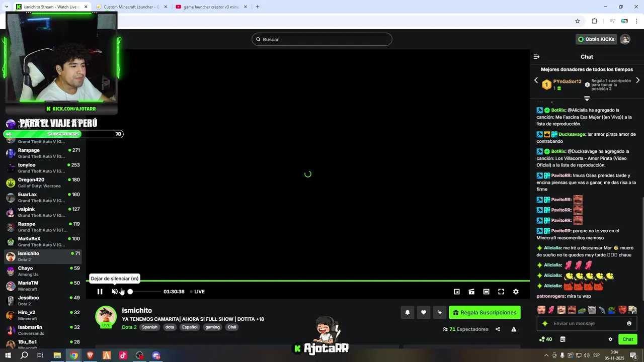Enter fullscreen mode
Screen dimensions: 644x362
tap(501, 292)
